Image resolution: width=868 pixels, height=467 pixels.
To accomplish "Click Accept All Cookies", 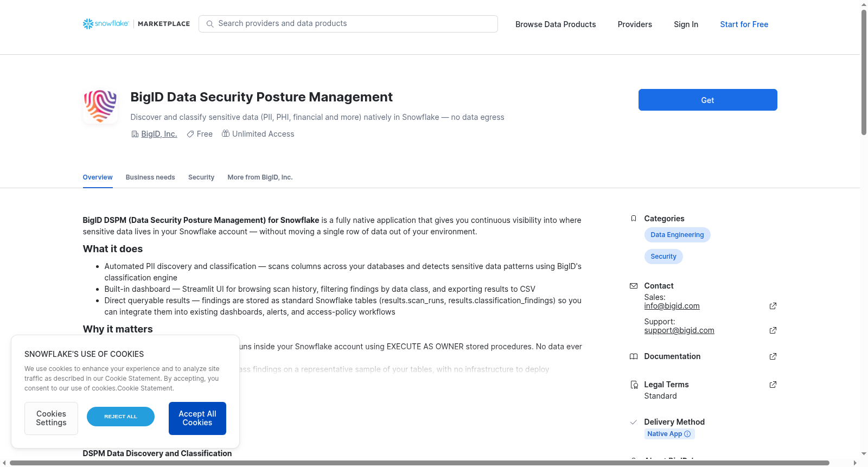I will pyautogui.click(x=197, y=418).
